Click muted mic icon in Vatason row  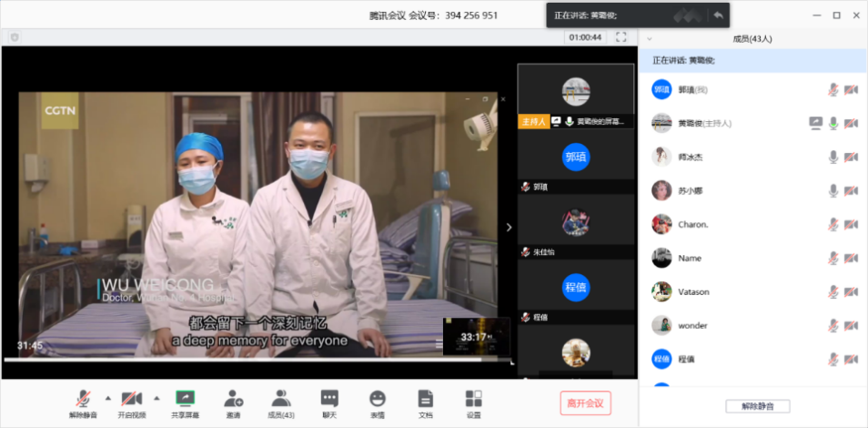pyautogui.click(x=833, y=292)
